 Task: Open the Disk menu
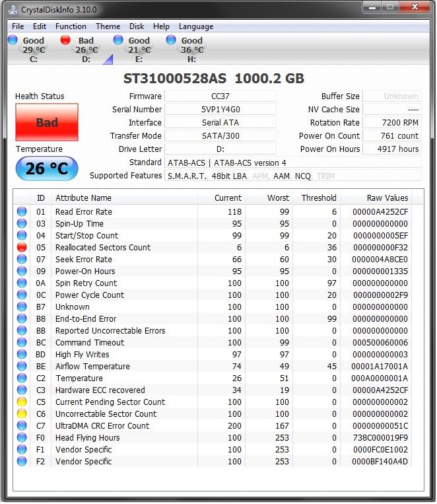coord(137,26)
